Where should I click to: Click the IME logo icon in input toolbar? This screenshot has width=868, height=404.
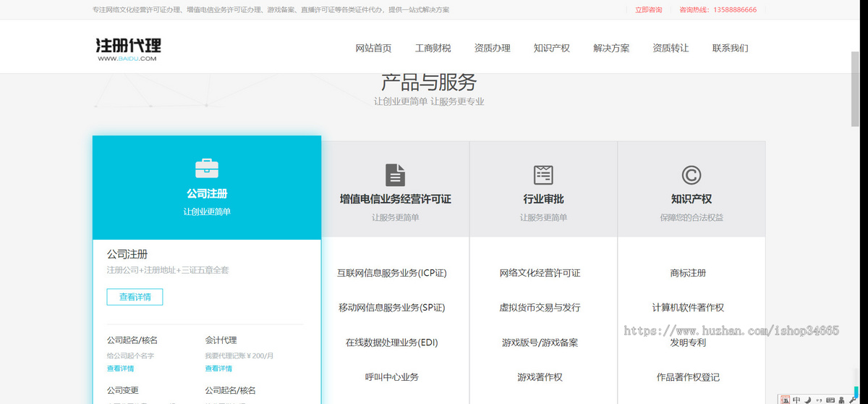coord(785,399)
